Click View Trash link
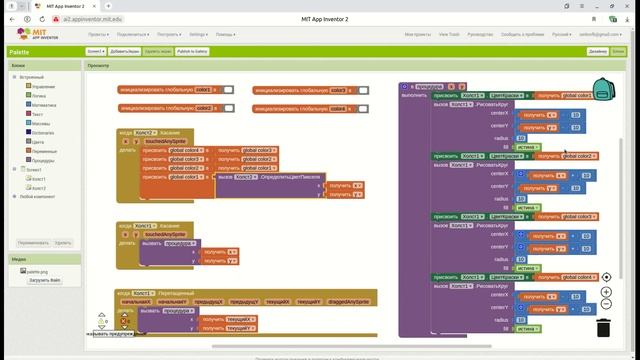 tap(449, 35)
